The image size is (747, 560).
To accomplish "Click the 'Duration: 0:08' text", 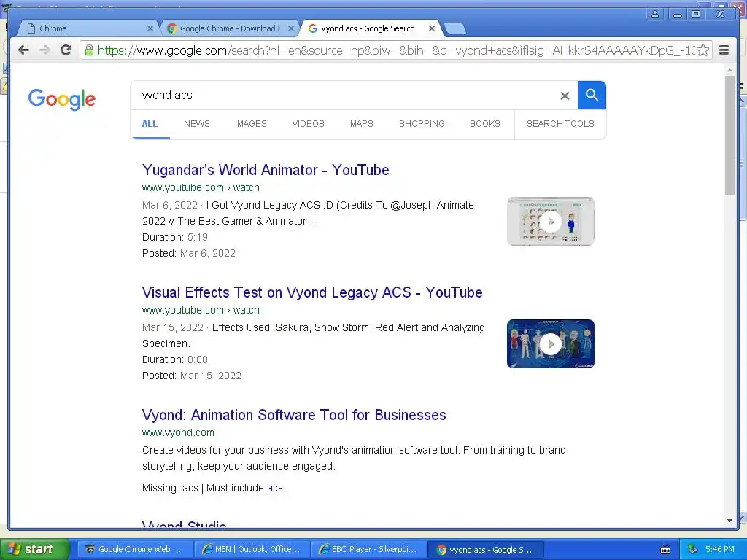I will coord(175,359).
